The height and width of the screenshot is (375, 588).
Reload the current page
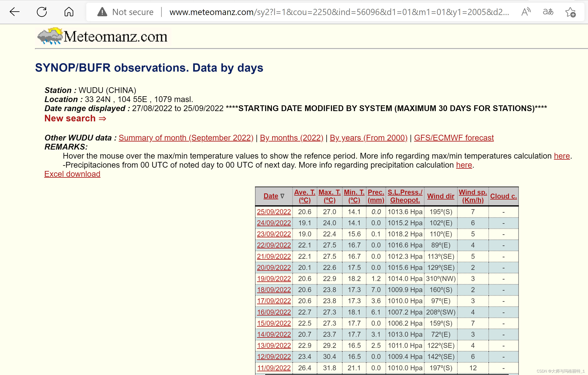tap(42, 12)
